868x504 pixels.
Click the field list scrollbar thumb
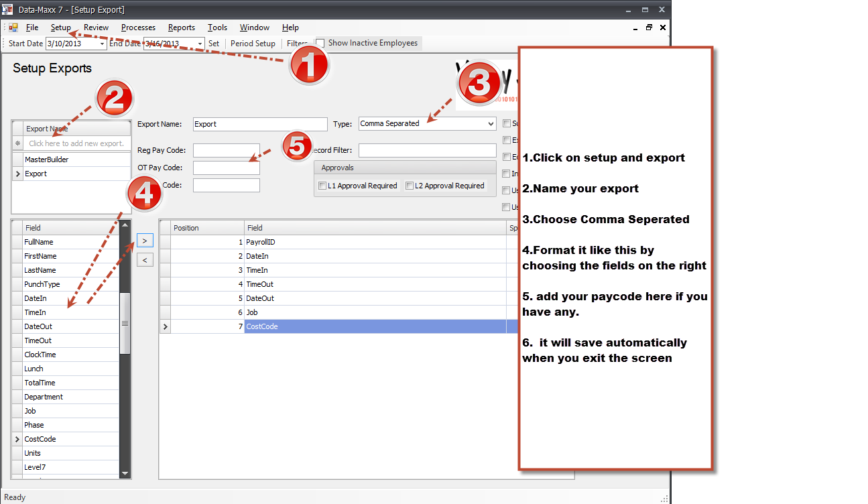125,324
